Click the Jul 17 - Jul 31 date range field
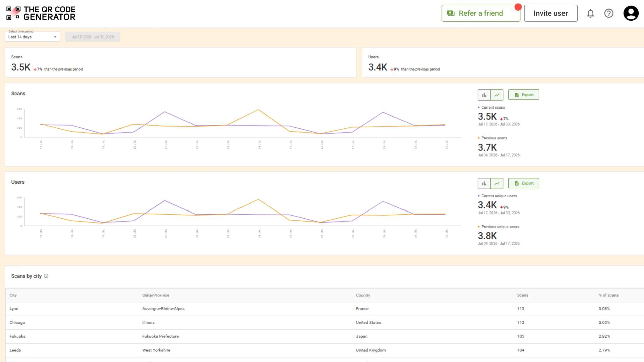 93,37
